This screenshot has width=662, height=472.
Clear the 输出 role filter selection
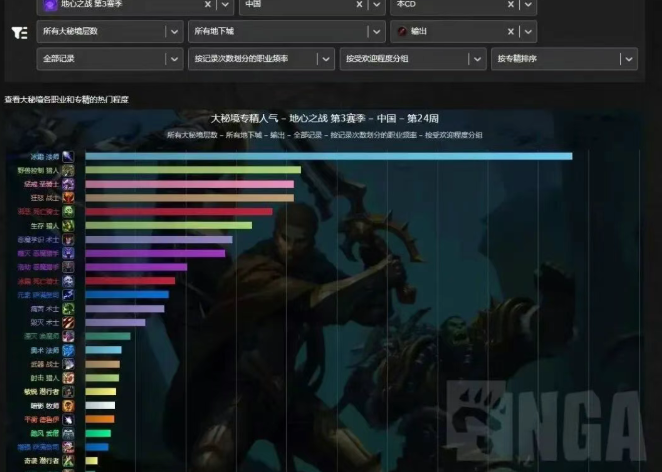pos(510,32)
